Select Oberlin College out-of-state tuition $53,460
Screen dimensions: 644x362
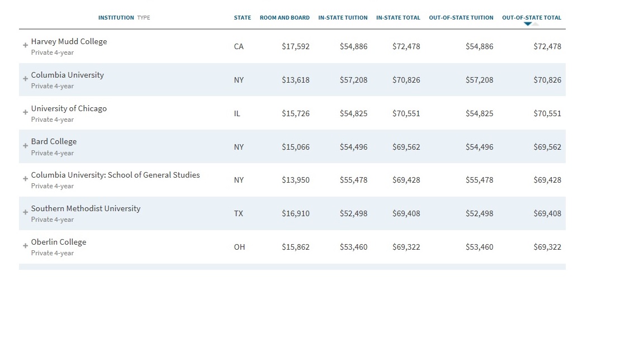pos(479,247)
